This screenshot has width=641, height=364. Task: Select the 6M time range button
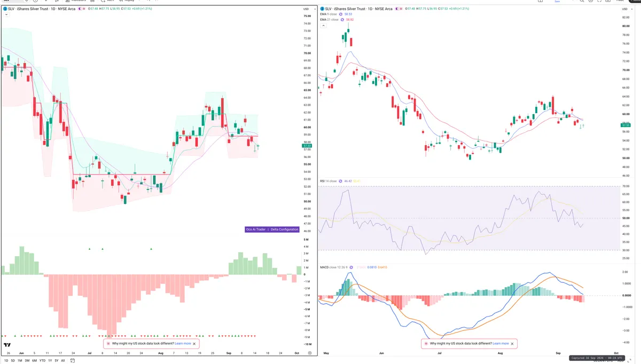pos(34,361)
